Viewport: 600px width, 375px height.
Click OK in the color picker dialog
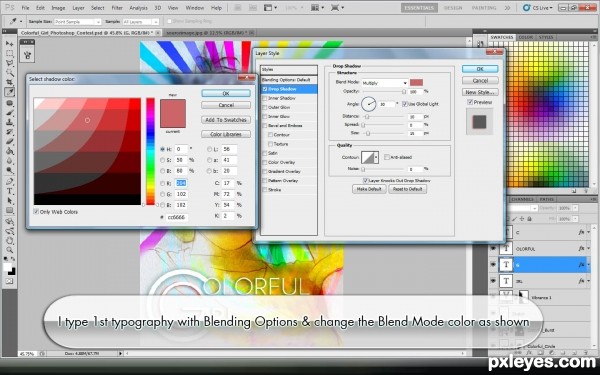click(226, 93)
